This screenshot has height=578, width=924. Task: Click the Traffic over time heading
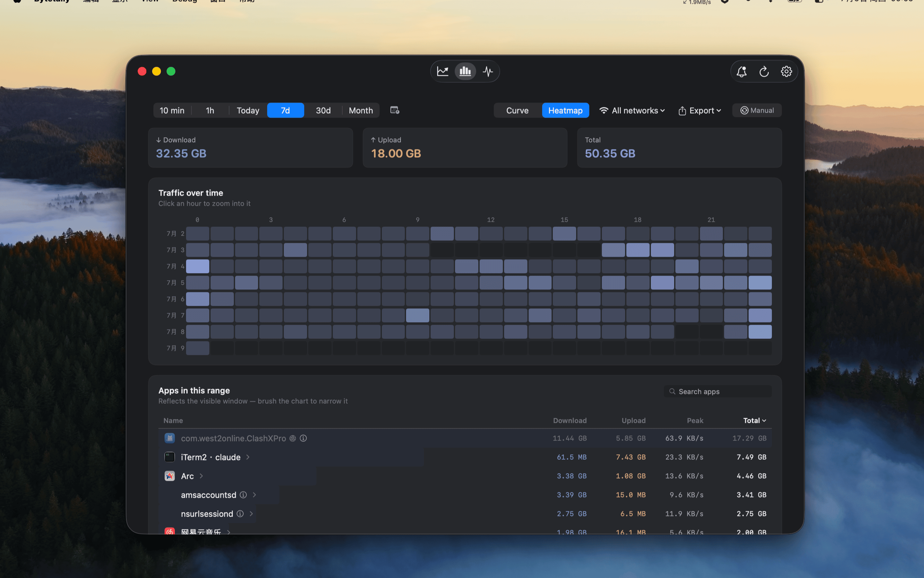click(x=191, y=193)
